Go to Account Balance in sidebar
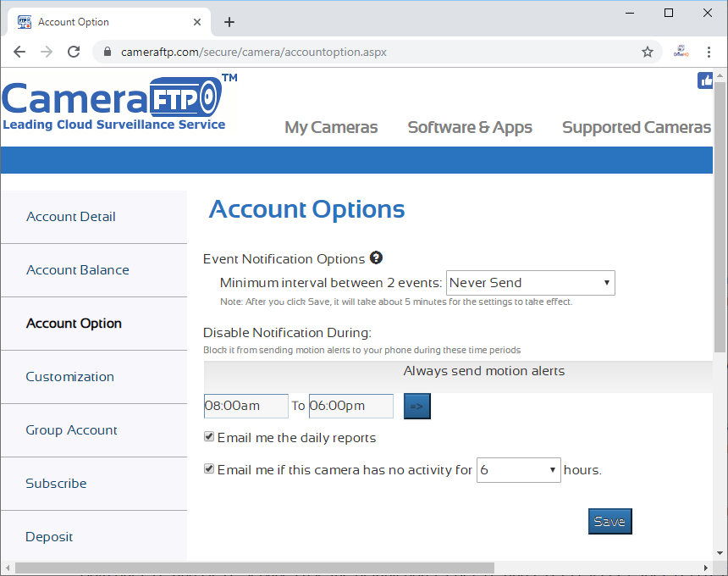728x576 pixels. pyautogui.click(x=78, y=270)
